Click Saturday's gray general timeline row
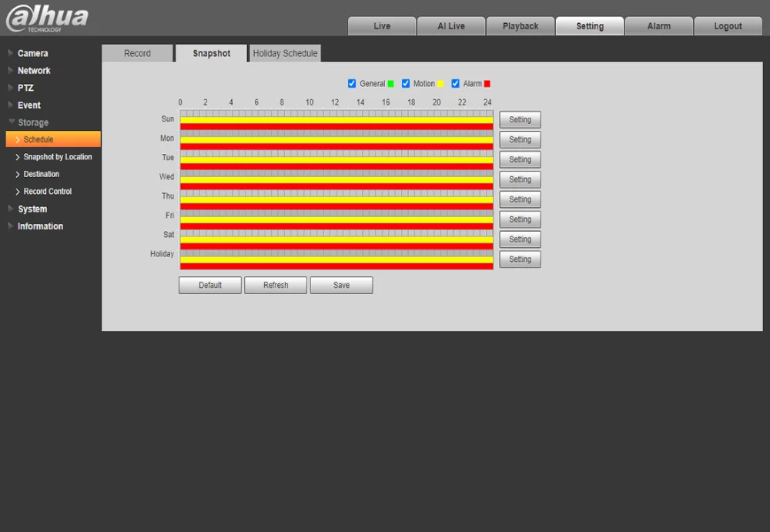 (x=336, y=233)
